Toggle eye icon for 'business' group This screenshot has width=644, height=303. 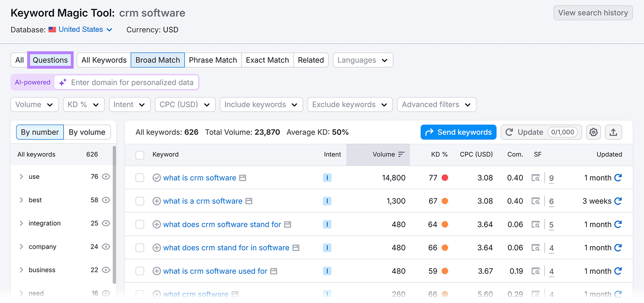tap(106, 270)
